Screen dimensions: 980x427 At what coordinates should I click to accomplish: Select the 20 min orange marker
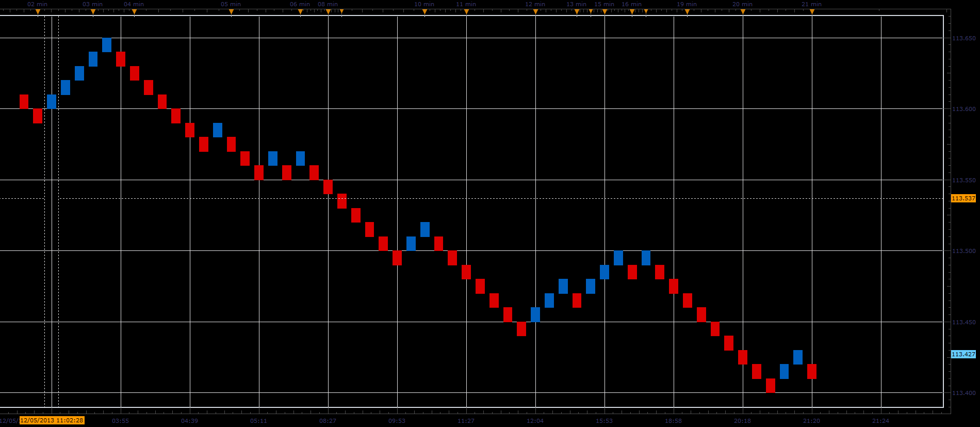[x=743, y=11]
